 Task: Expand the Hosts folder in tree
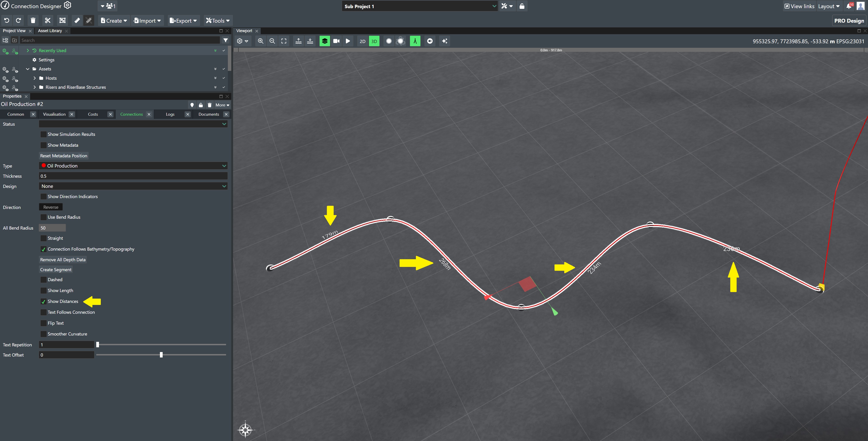coord(34,78)
